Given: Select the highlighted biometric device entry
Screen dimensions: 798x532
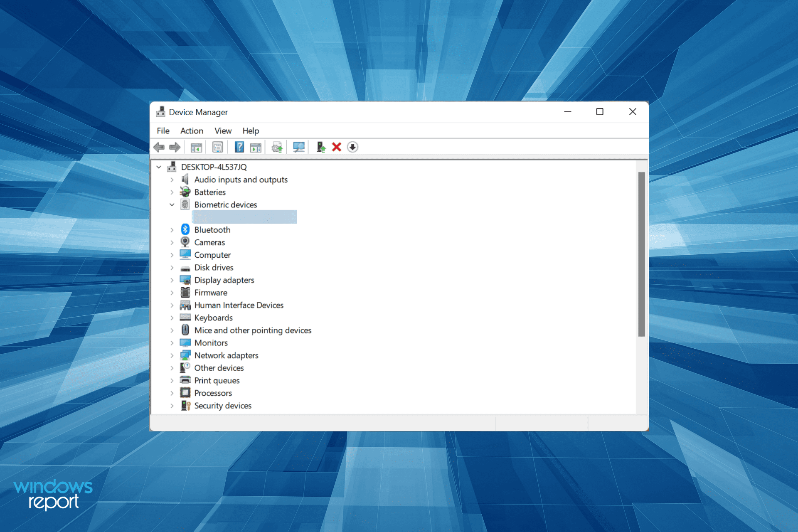Looking at the screenshot, I should [244, 217].
